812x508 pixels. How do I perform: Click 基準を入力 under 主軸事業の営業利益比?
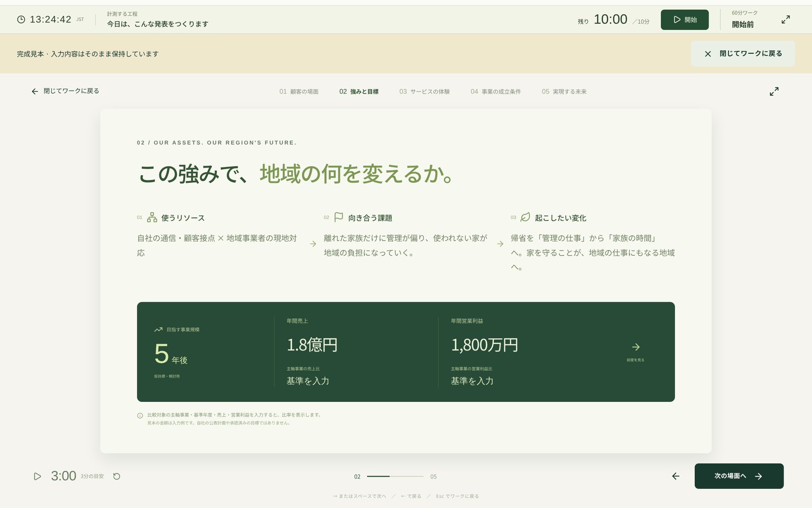[472, 381]
